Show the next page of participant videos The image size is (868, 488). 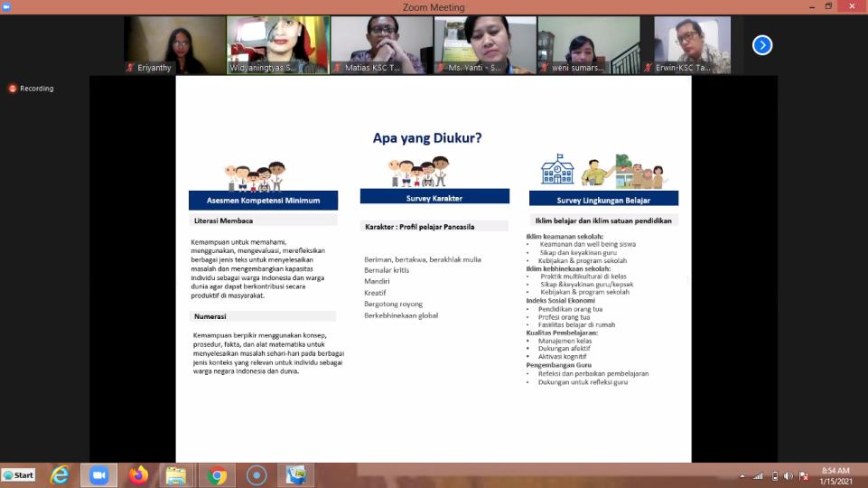point(762,45)
